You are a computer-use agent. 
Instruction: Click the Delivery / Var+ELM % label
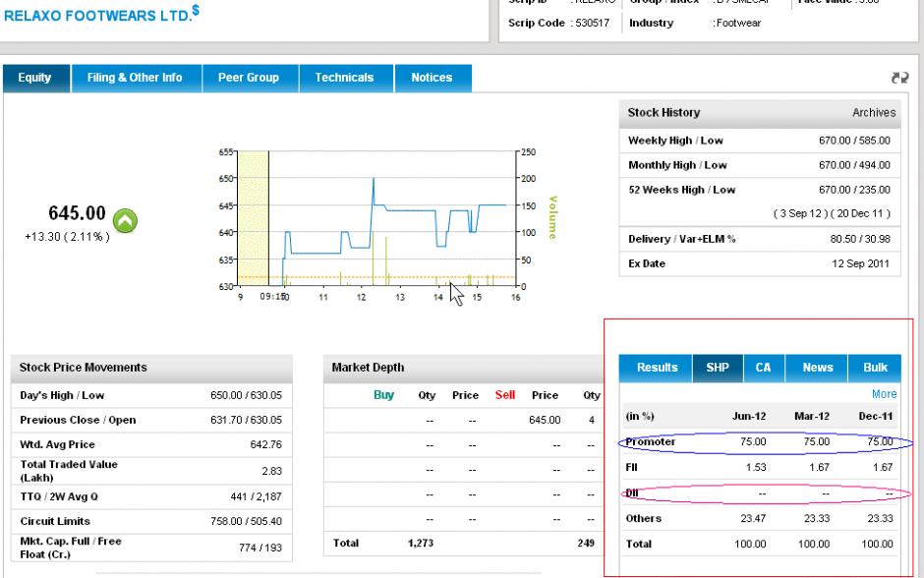[682, 239]
